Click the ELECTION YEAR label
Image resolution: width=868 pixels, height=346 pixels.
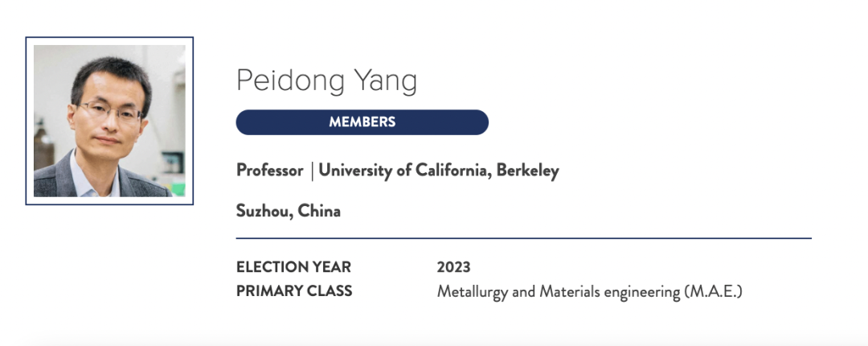click(x=293, y=267)
